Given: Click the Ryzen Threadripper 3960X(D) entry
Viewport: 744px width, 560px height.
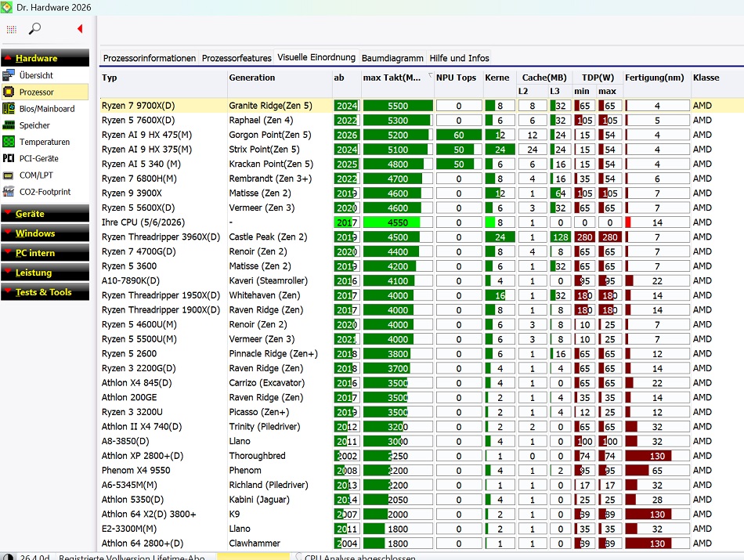Looking at the screenshot, I should (x=161, y=237).
